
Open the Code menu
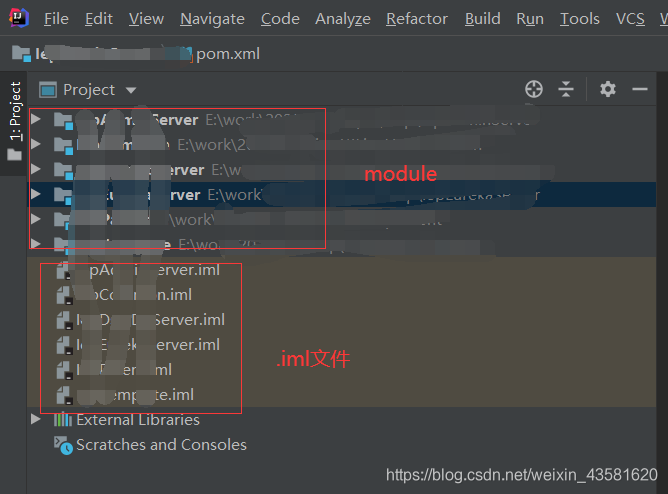280,19
